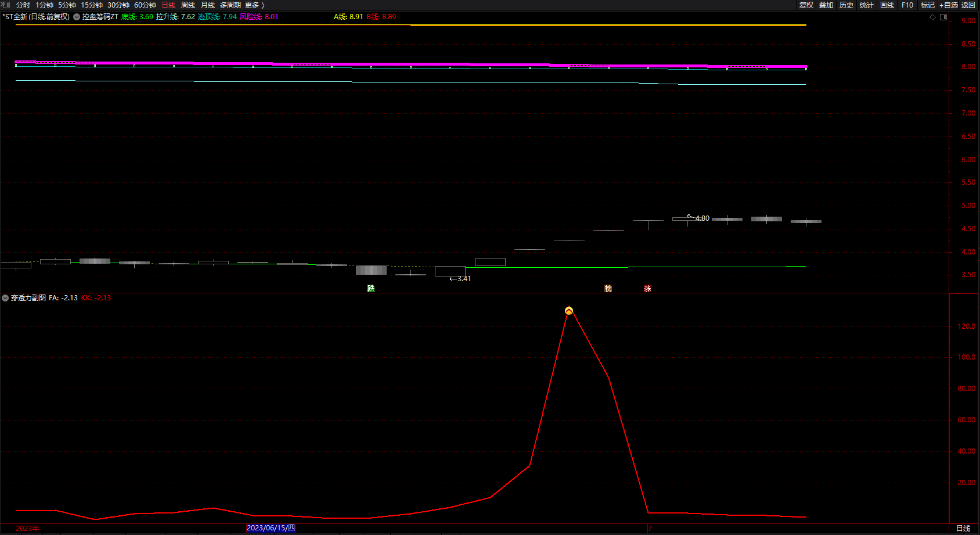Expand the 穿透力副图 indicator menu
The height and width of the screenshot is (535, 980).
[x=5, y=298]
